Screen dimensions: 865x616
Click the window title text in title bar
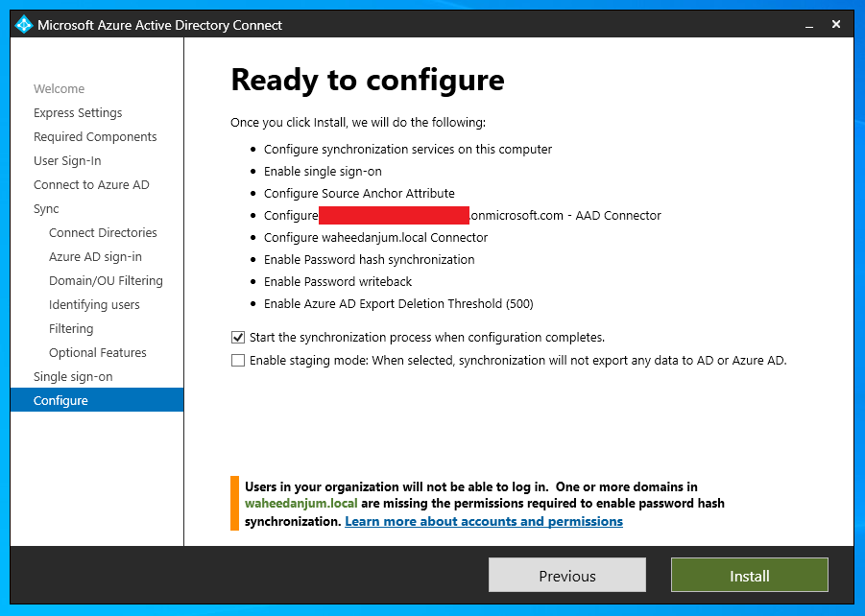[x=160, y=25]
